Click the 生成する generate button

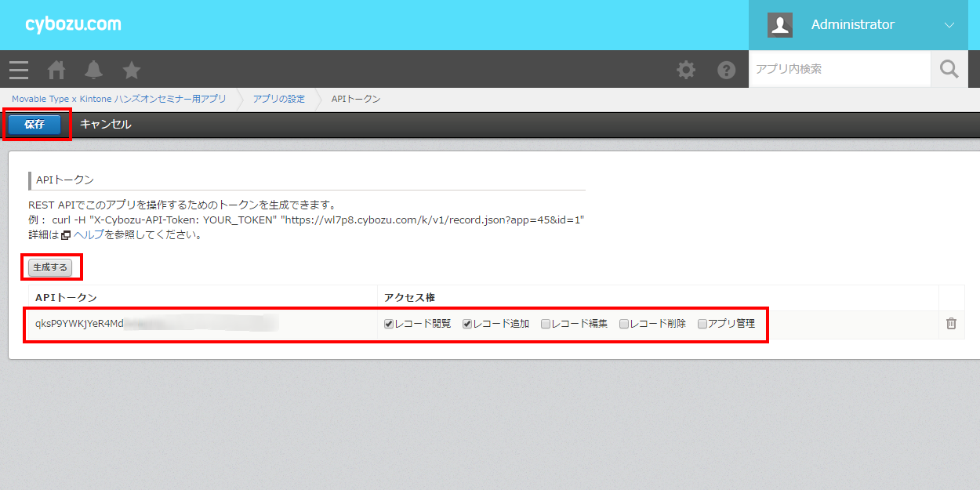(x=50, y=267)
